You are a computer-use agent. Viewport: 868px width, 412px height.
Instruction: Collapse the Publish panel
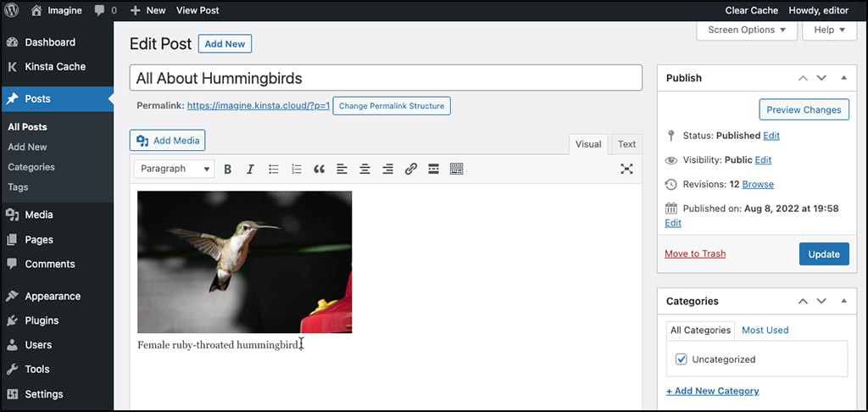pos(843,78)
